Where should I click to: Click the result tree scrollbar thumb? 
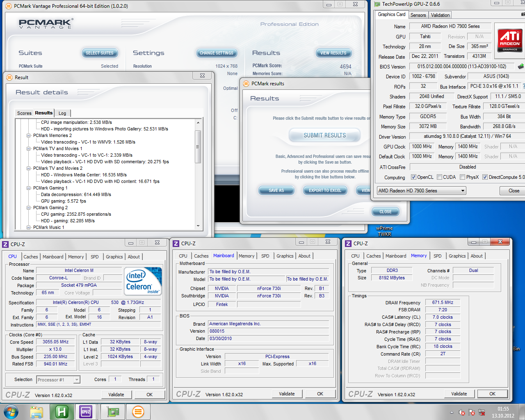point(198,147)
